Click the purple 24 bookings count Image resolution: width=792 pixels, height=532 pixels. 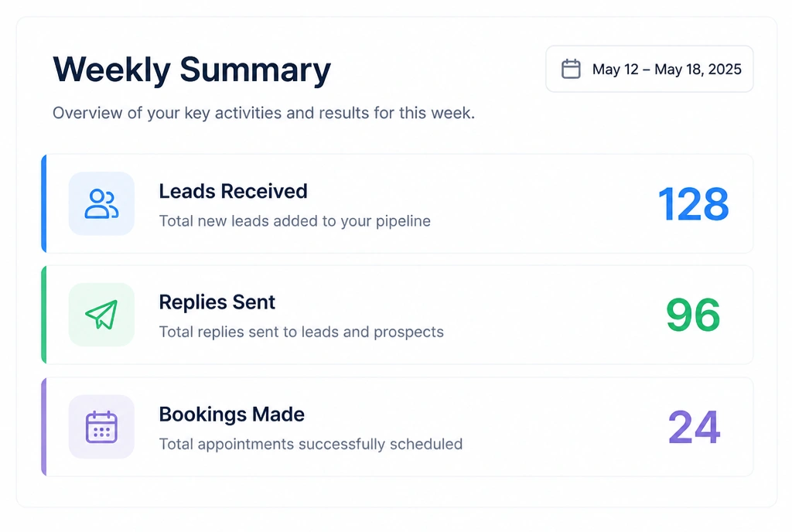(694, 427)
